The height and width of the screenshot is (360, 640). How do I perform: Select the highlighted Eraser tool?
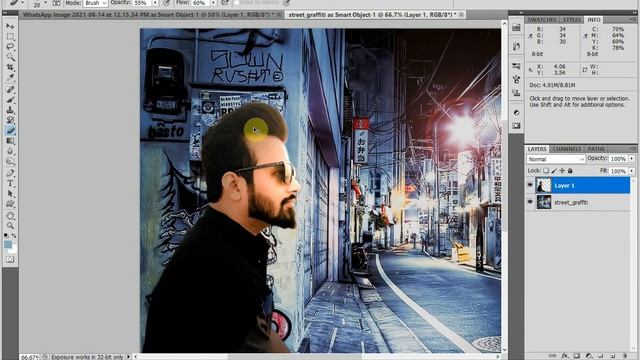(10, 131)
